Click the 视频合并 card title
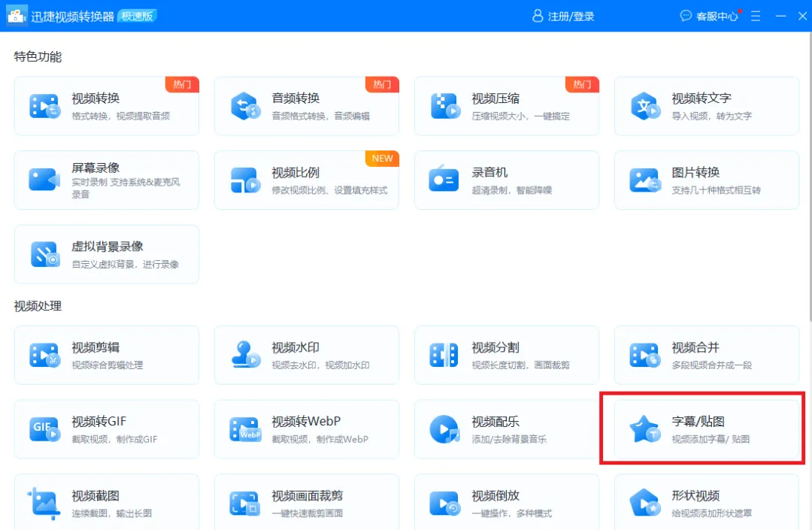The height and width of the screenshot is (530, 812). 695,347
